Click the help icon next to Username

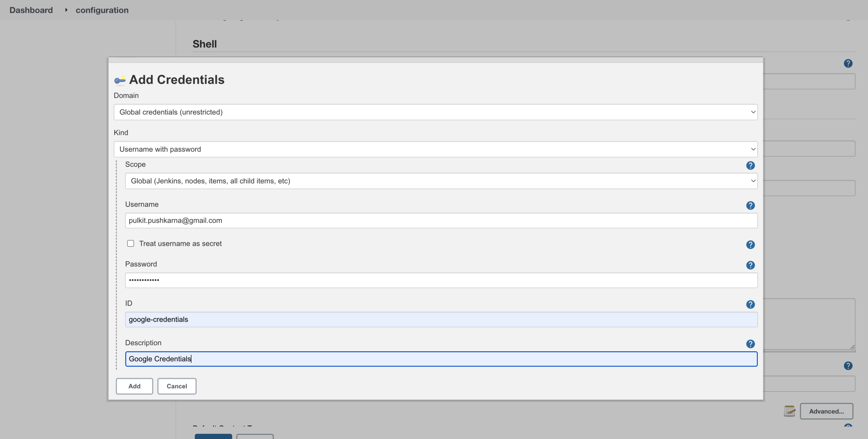click(750, 205)
